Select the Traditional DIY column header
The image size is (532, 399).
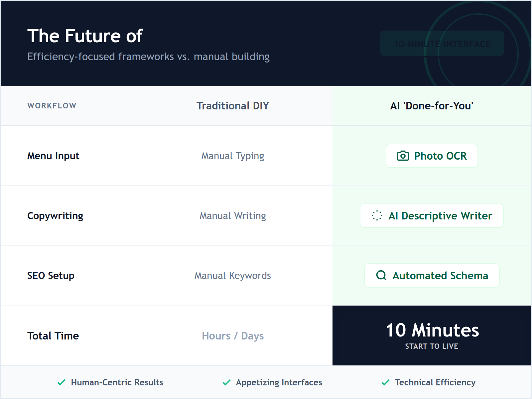tap(233, 106)
